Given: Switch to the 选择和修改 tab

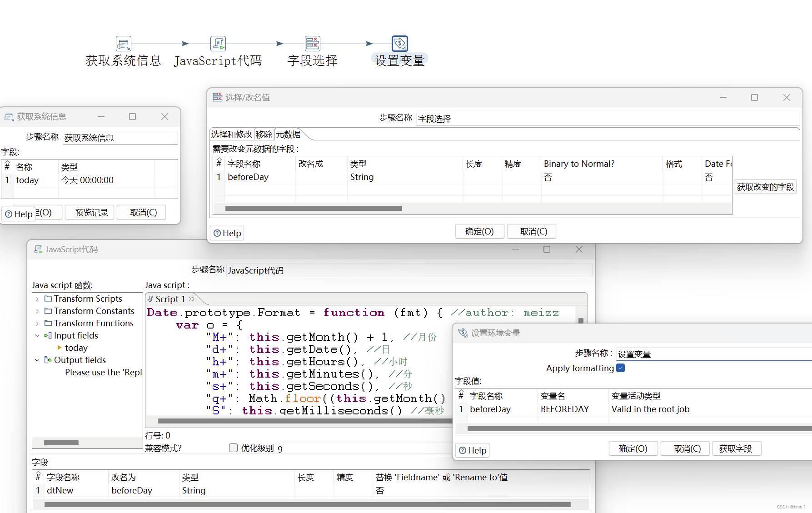Looking at the screenshot, I should 232,134.
